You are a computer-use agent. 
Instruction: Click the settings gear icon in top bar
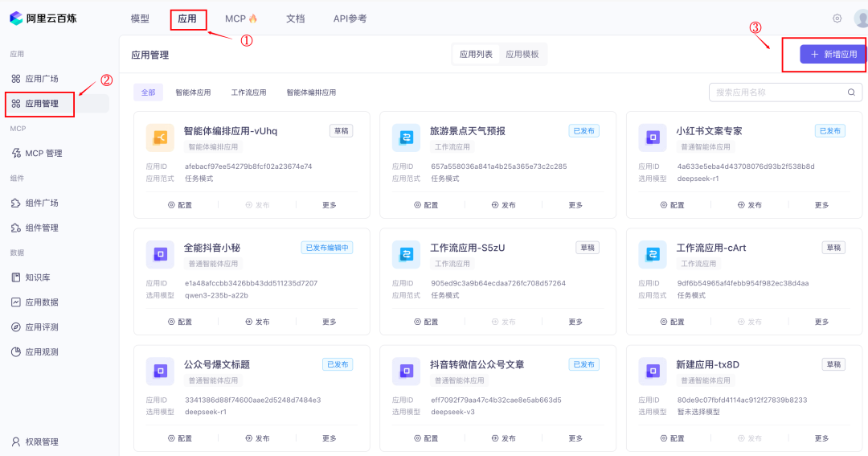tap(837, 18)
